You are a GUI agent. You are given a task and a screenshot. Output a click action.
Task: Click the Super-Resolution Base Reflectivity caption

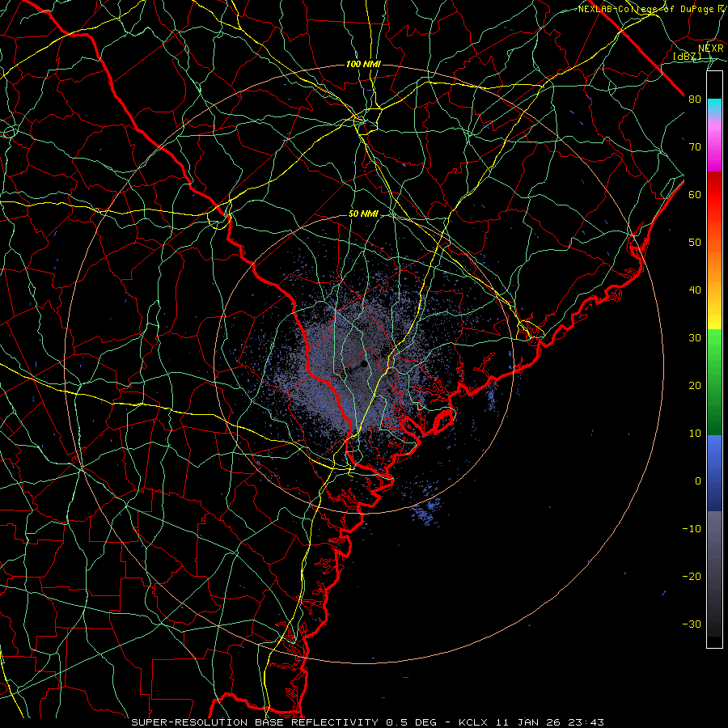[x=255, y=722]
